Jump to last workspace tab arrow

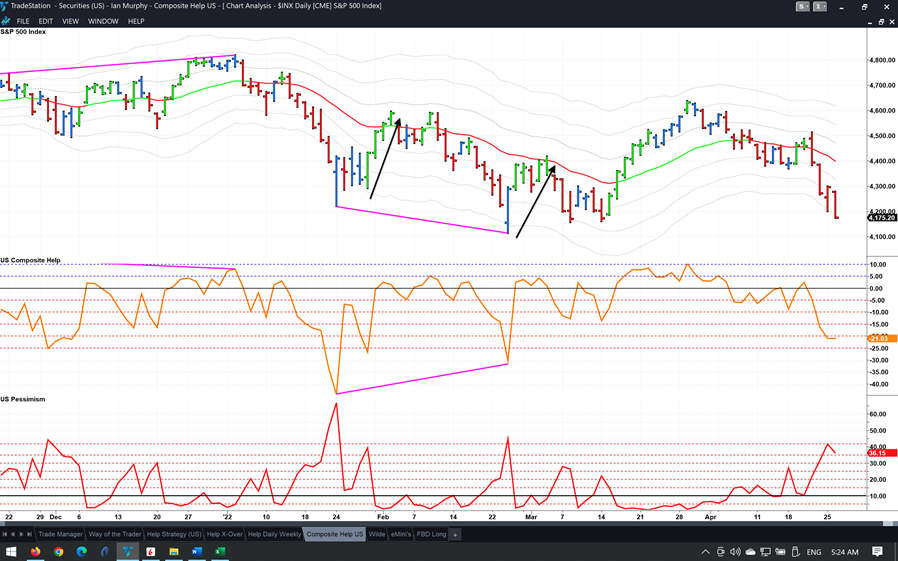point(30,534)
